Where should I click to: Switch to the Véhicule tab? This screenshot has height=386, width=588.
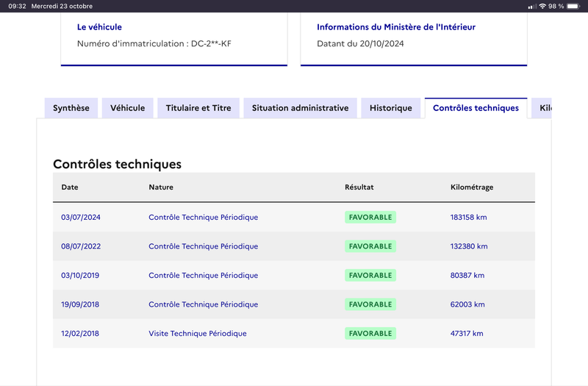[127, 108]
